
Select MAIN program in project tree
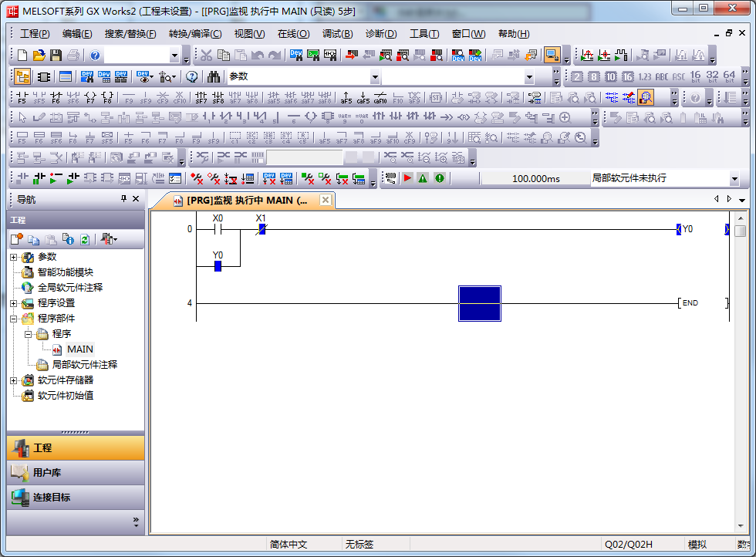coord(79,349)
